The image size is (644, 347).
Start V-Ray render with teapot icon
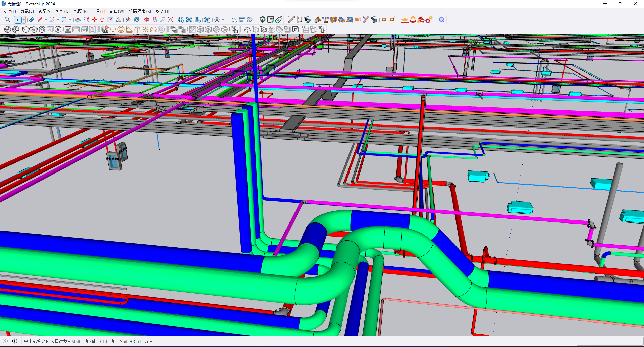[x=26, y=30]
